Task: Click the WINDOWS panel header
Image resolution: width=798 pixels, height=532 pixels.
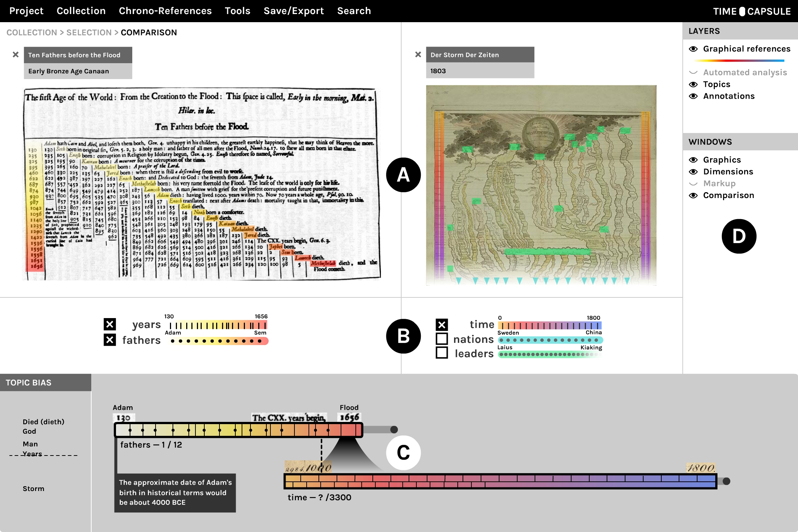Action: (740, 142)
